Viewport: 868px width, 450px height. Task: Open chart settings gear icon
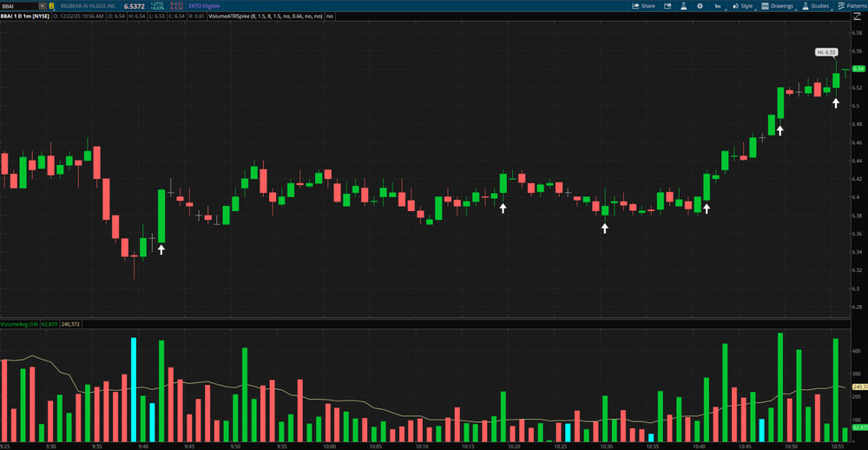[700, 6]
